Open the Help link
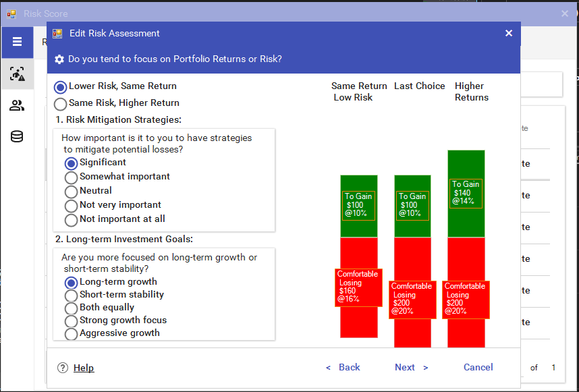This screenshot has width=579, height=392. coord(84,368)
